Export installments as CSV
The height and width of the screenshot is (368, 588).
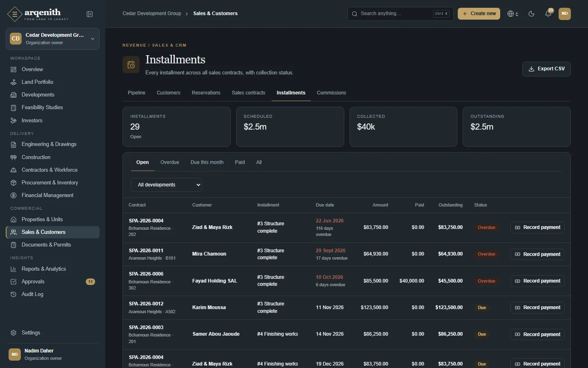(546, 69)
